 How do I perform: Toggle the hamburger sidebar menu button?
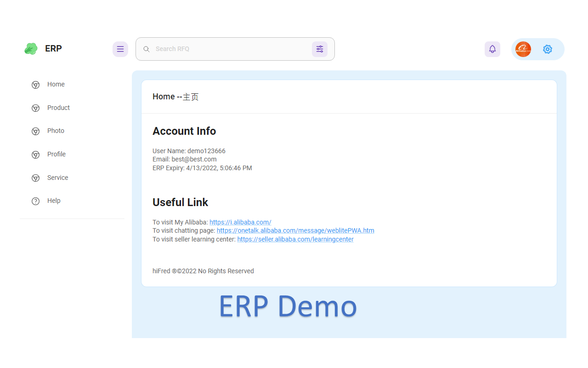(x=120, y=49)
